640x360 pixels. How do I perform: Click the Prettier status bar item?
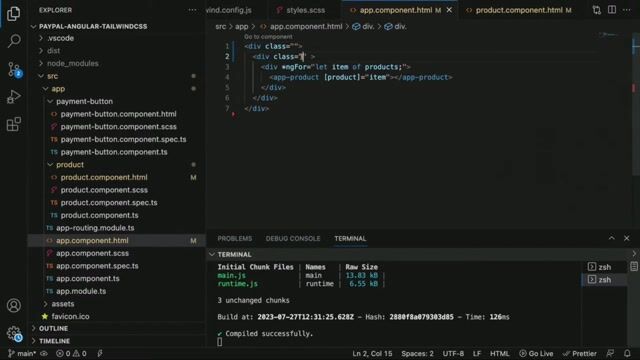pos(580,353)
